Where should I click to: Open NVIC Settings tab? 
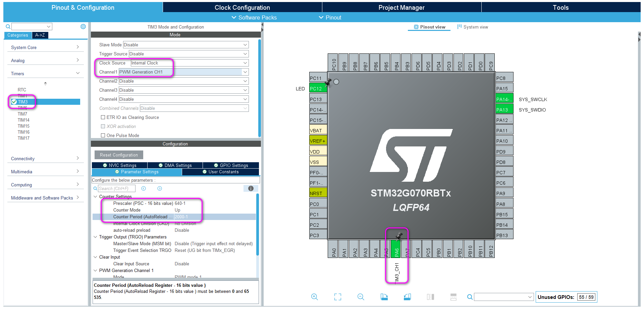tap(119, 165)
